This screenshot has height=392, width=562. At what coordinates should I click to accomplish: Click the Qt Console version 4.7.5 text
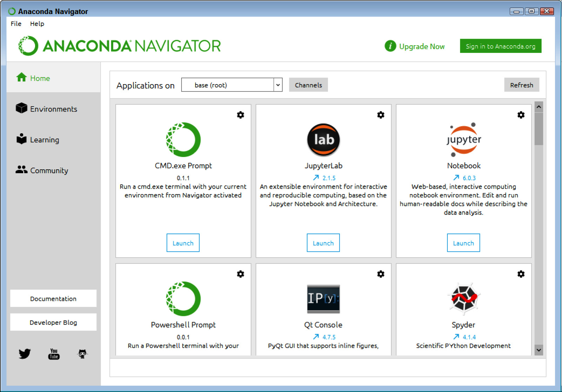[329, 337]
